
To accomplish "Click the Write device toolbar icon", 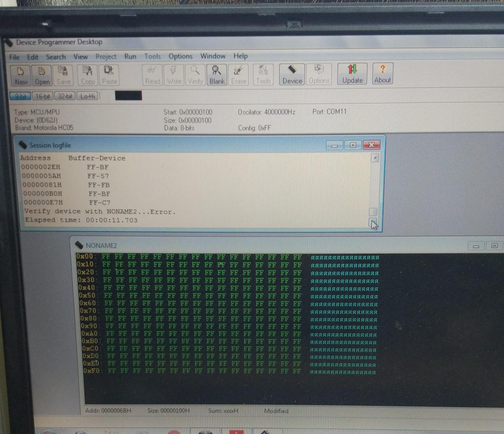I will tap(174, 75).
